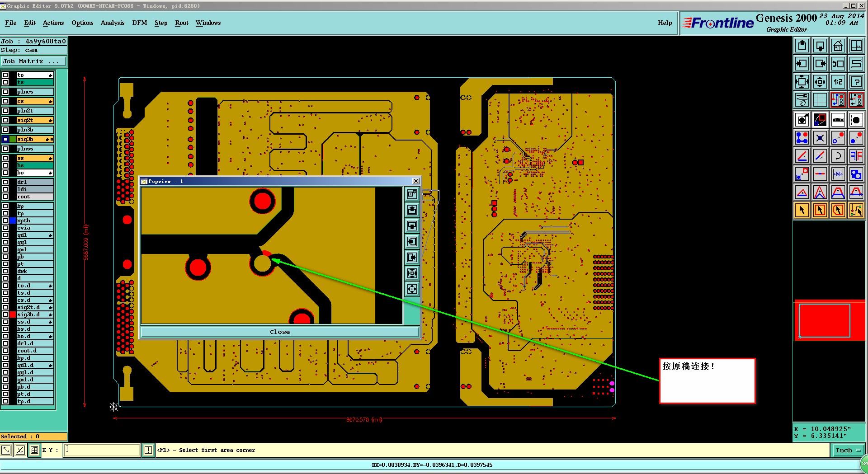Click the 1:2 zoom scale icon
This screenshot has height=474, width=868.
(x=838, y=82)
